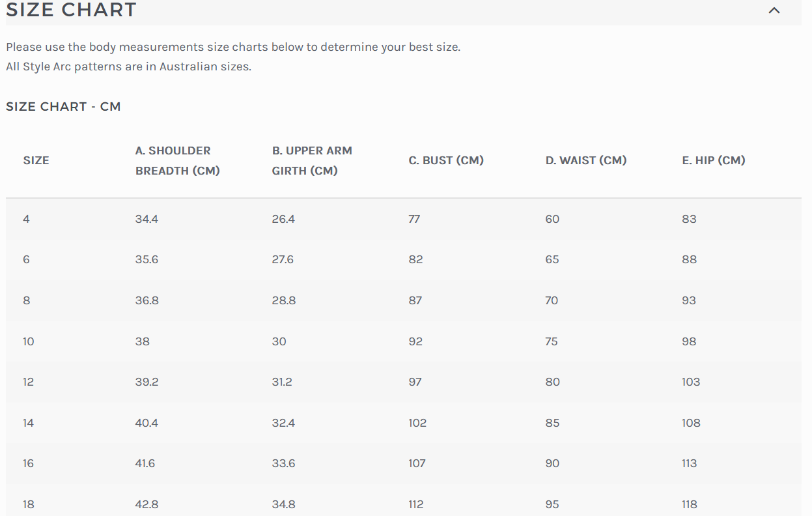Viewport: 812px width, 516px height.
Task: Click the A. Shoulder Breadth column header
Action: [x=177, y=160]
